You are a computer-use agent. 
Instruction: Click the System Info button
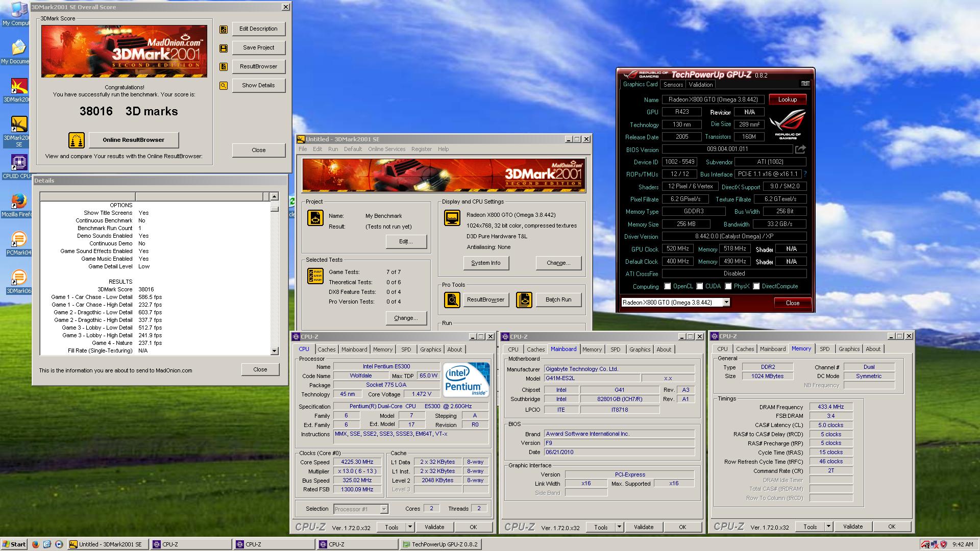pyautogui.click(x=485, y=263)
